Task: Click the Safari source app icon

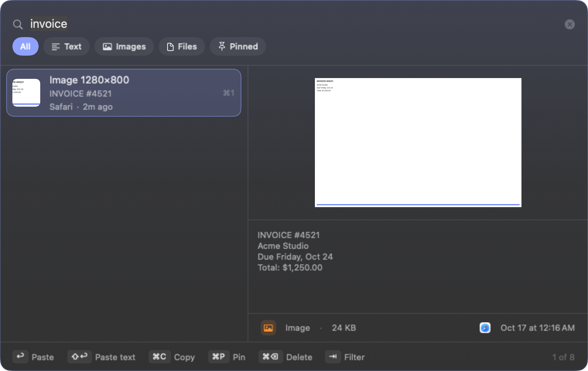Action: click(x=485, y=328)
